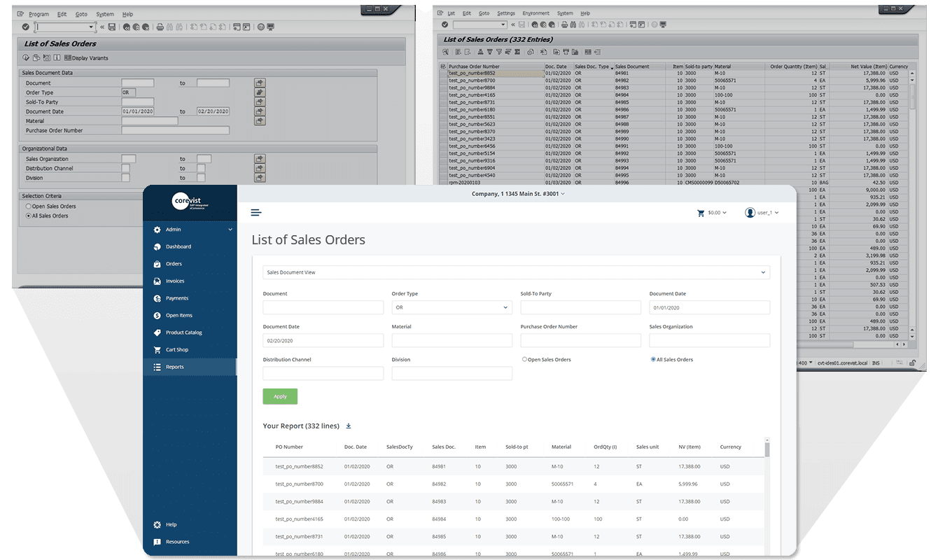This screenshot has width=938, height=560.
Task: Open Product Catalog in the sidebar
Action: 184,332
